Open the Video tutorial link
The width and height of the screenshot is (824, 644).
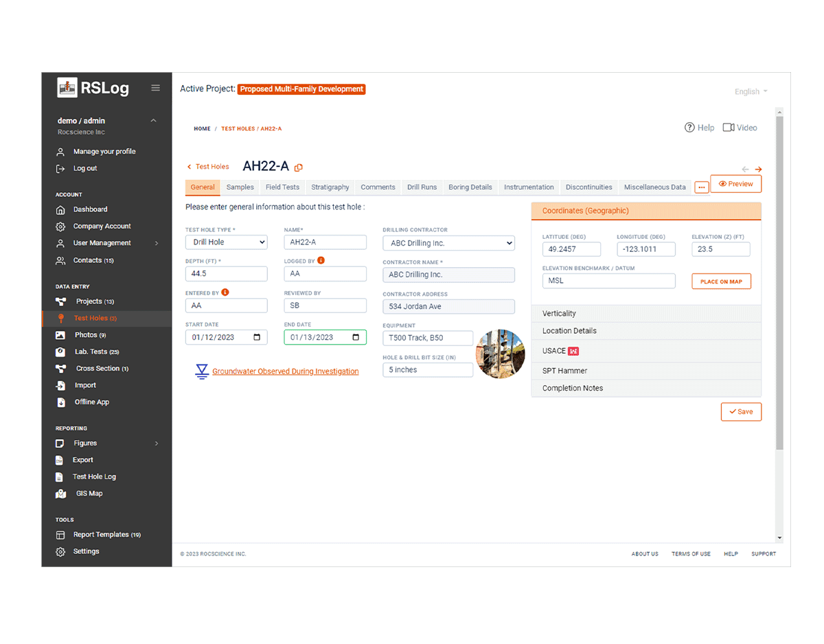click(740, 128)
